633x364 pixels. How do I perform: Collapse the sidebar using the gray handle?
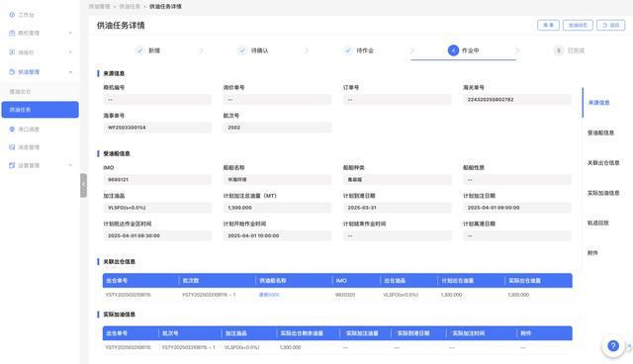(x=83, y=185)
